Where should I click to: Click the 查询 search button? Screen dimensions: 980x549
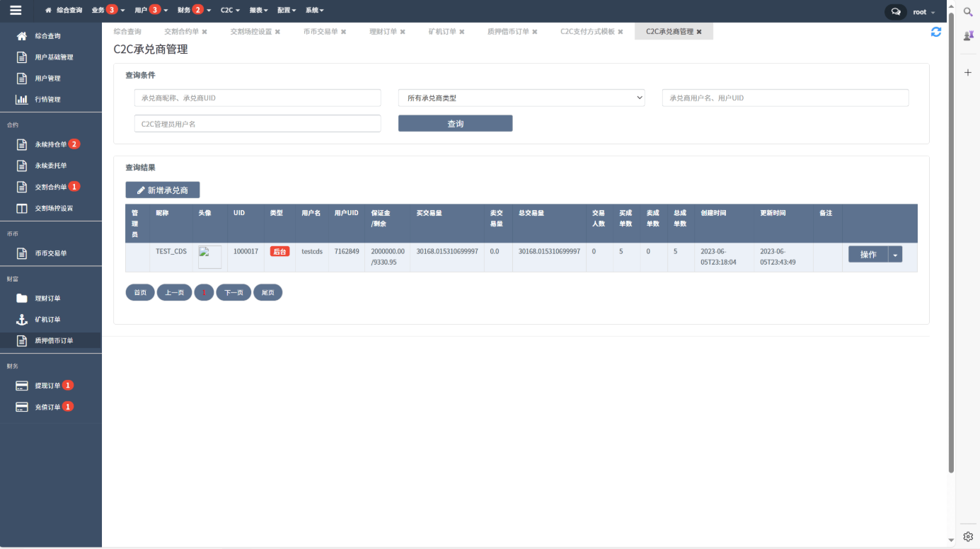[455, 124]
